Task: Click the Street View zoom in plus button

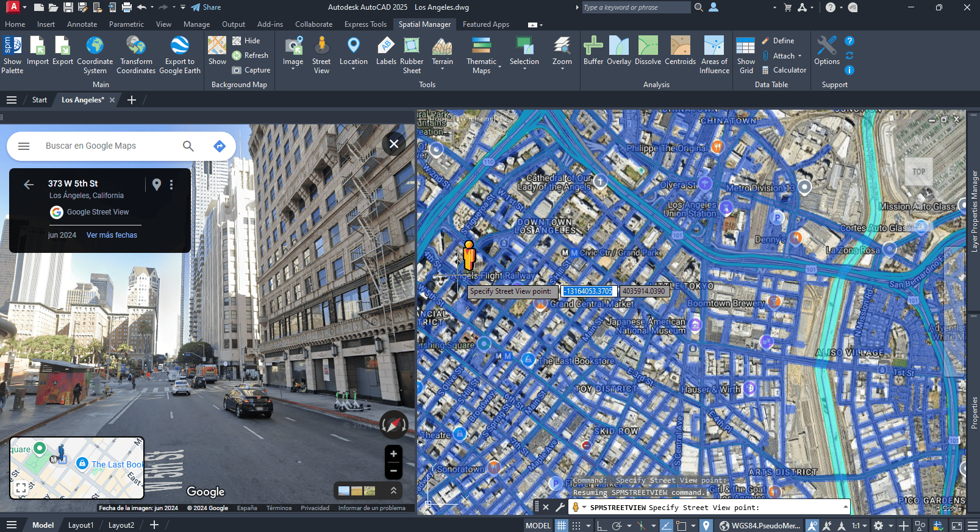Action: pyautogui.click(x=393, y=454)
